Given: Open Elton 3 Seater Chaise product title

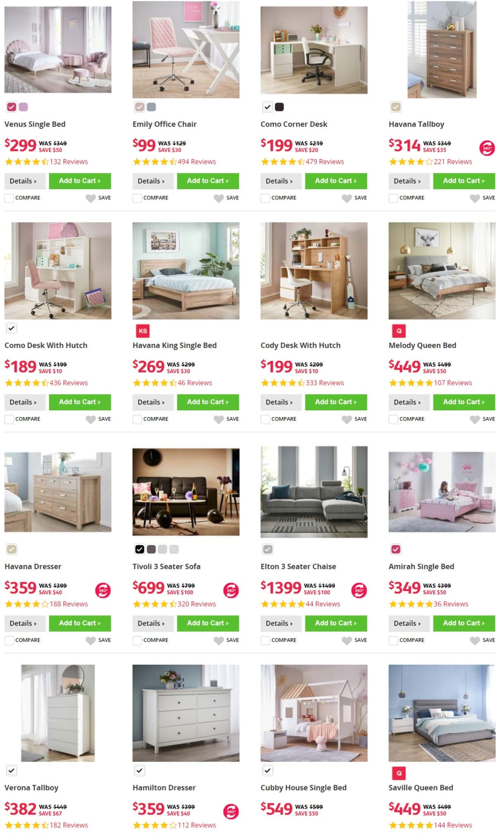Looking at the screenshot, I should (298, 566).
